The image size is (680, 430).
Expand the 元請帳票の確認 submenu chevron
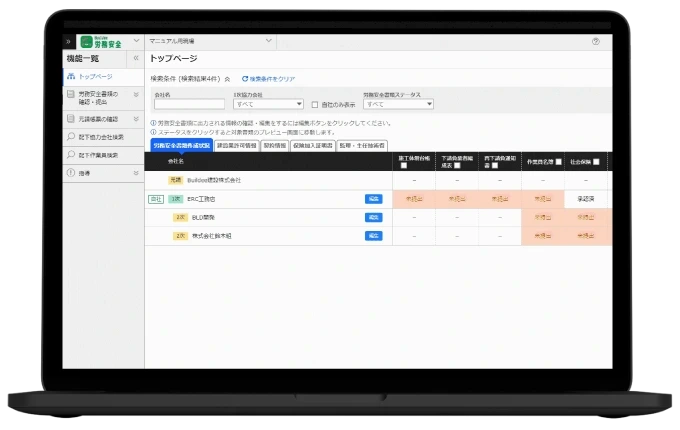[136, 118]
